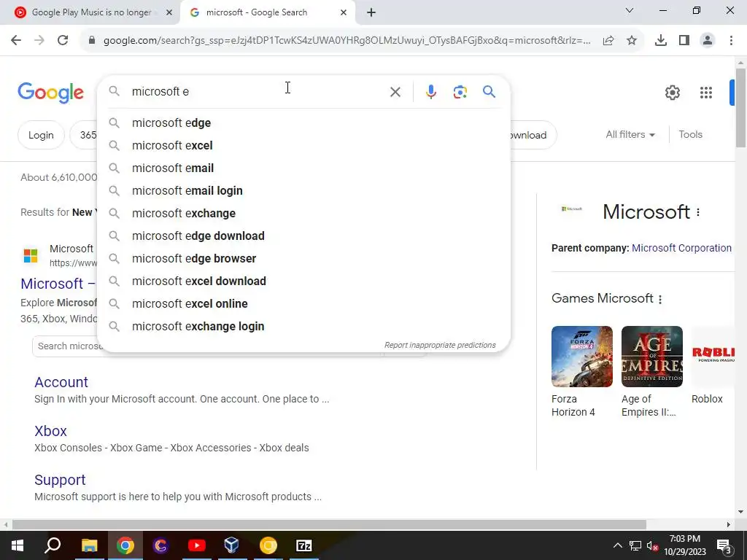Choose suggestion 'microsoft excel download'
The height and width of the screenshot is (560, 747).
304,281
